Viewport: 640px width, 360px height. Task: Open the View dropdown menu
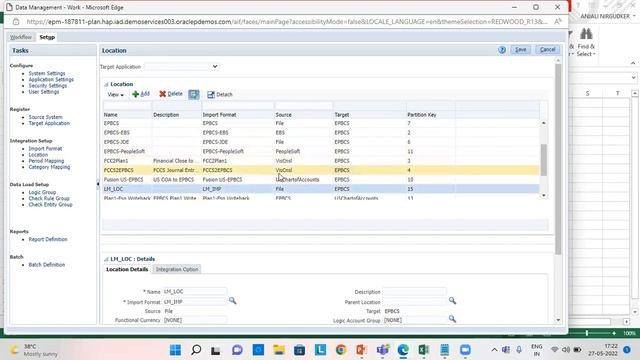116,95
